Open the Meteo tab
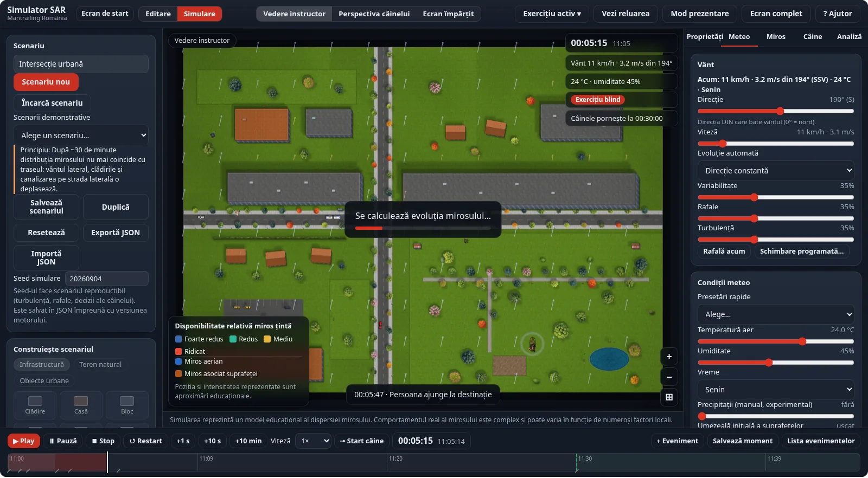The width and height of the screenshot is (868, 478). point(739,37)
